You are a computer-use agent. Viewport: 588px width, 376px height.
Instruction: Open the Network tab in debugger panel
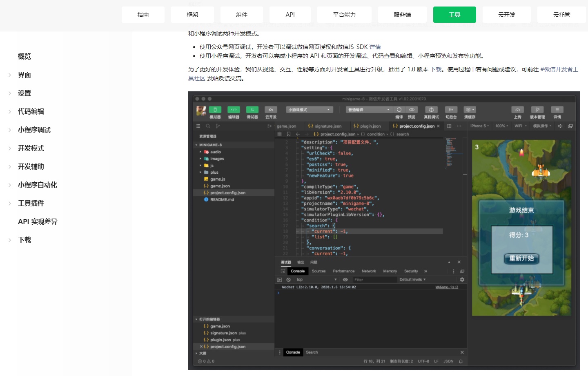tap(369, 271)
